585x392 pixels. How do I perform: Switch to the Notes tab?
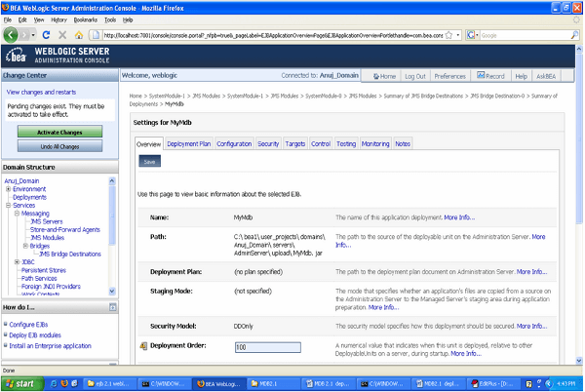pos(403,144)
